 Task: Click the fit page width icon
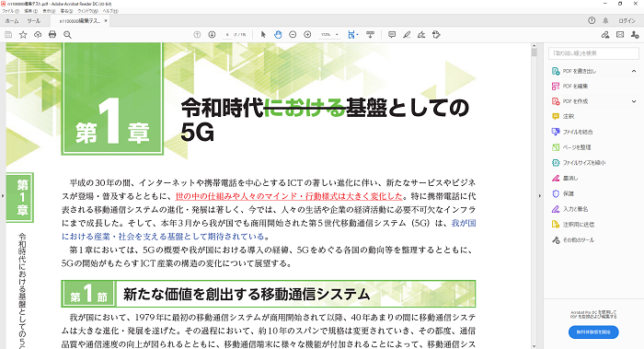click(x=351, y=35)
